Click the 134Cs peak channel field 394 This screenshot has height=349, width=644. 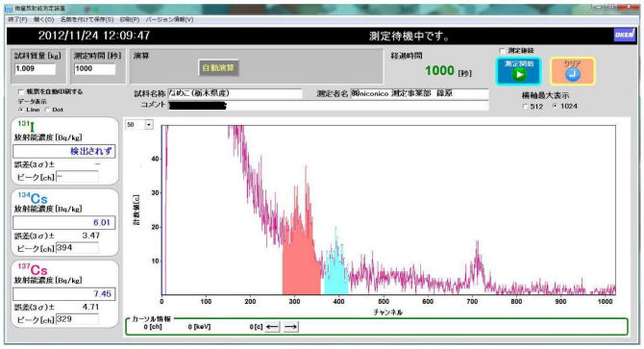(x=77, y=248)
